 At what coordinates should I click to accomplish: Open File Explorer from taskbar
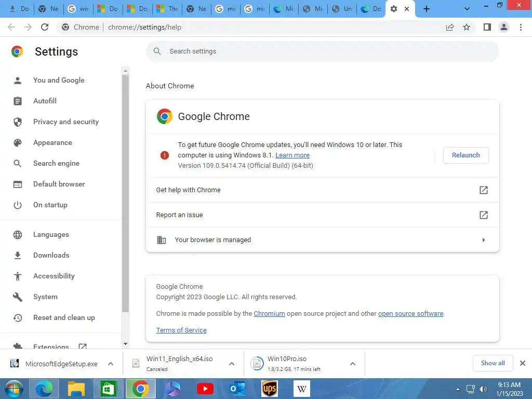coord(76,389)
